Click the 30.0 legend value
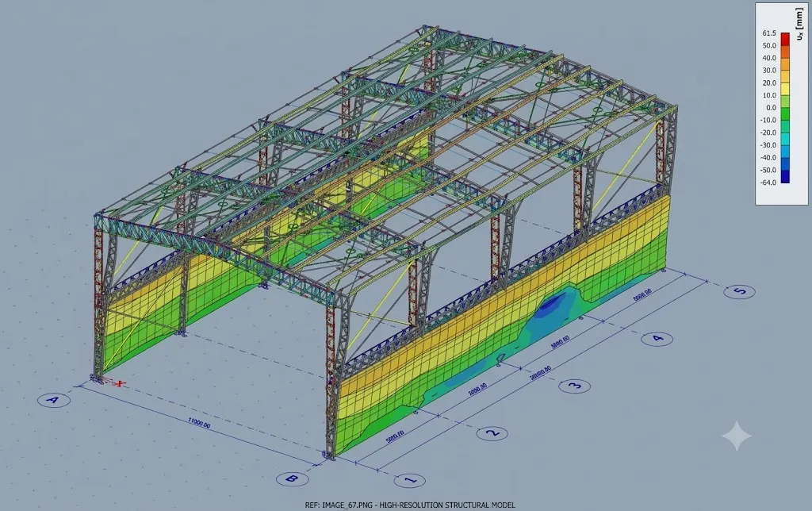The height and width of the screenshot is (511, 812). pyautogui.click(x=769, y=71)
